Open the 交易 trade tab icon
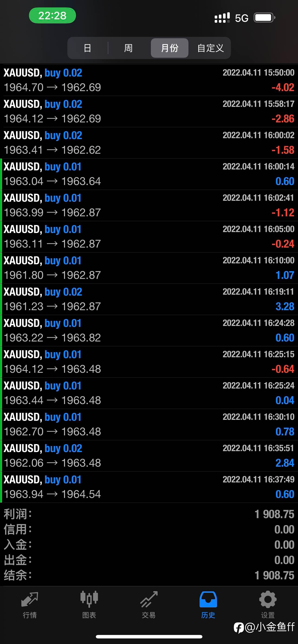298x644 pixels. coord(149,599)
